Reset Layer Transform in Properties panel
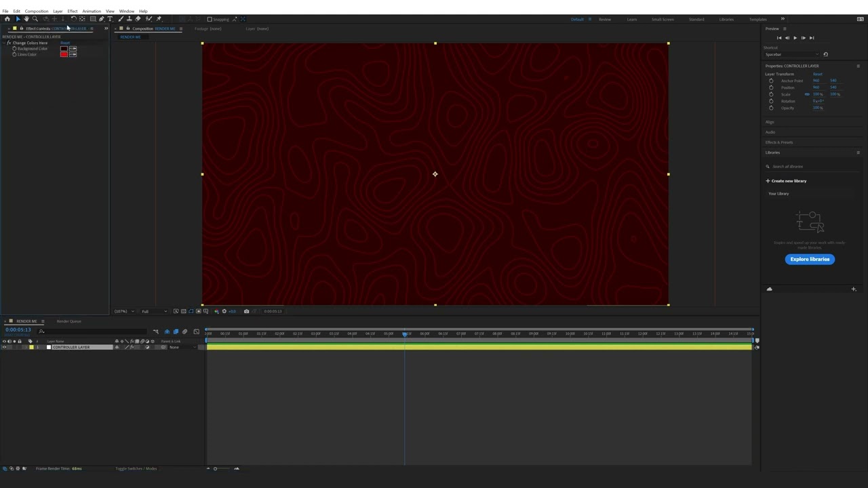The width and height of the screenshot is (868, 488). pos(817,74)
